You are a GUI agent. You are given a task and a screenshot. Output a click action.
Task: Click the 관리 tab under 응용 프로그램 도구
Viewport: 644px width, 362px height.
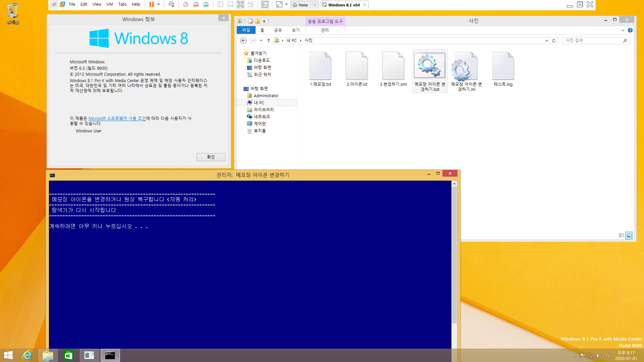[325, 30]
